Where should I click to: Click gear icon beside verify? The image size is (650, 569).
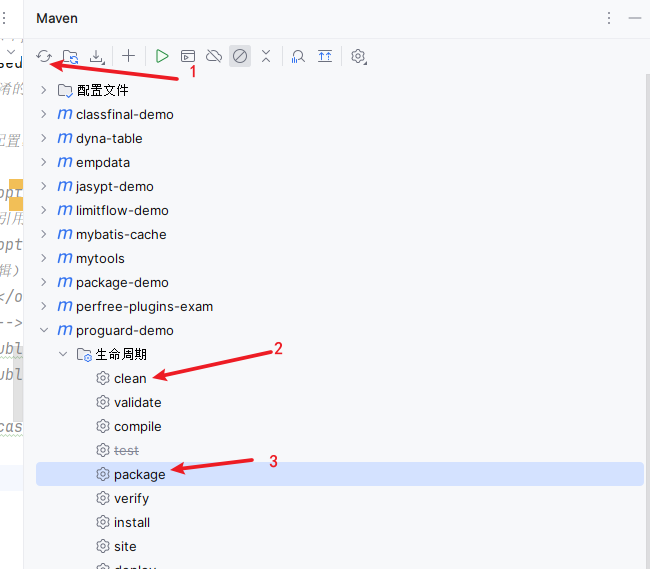(x=103, y=499)
